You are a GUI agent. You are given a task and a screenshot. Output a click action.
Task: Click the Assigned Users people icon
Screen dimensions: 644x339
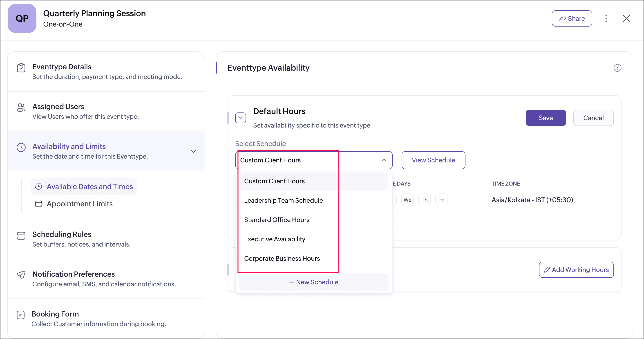click(x=21, y=108)
